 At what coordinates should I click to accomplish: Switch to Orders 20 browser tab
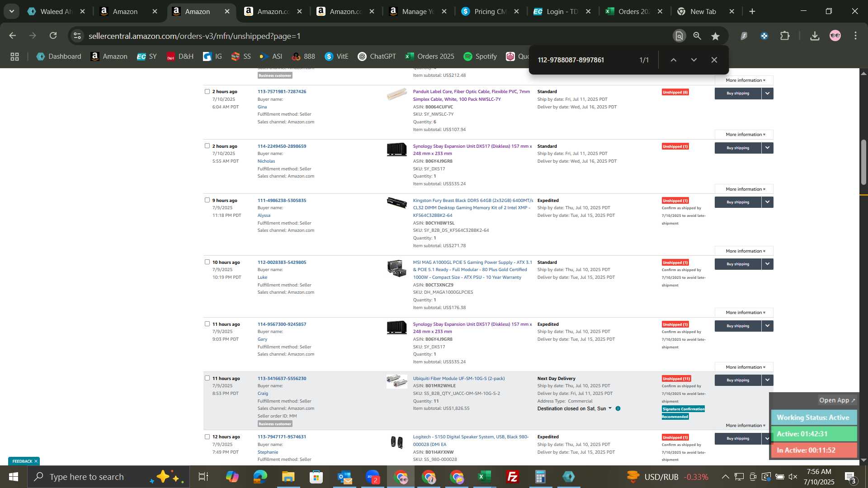point(634,12)
